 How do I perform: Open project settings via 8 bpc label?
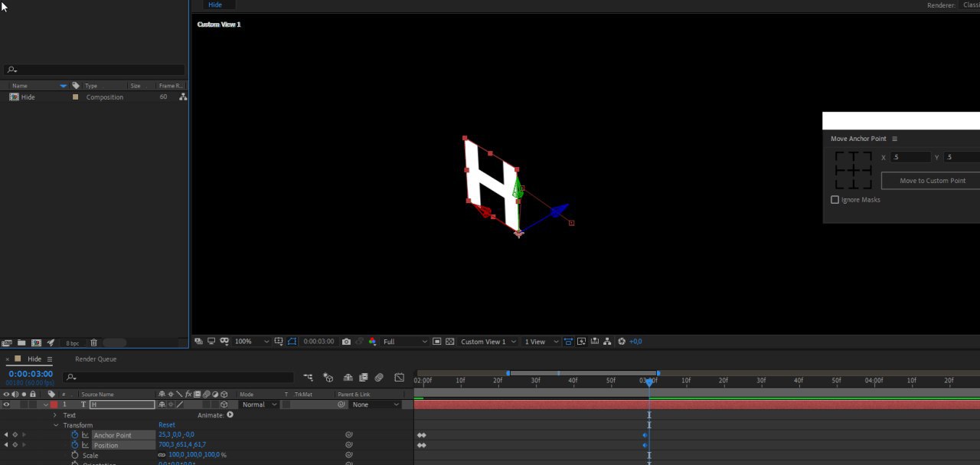(73, 342)
